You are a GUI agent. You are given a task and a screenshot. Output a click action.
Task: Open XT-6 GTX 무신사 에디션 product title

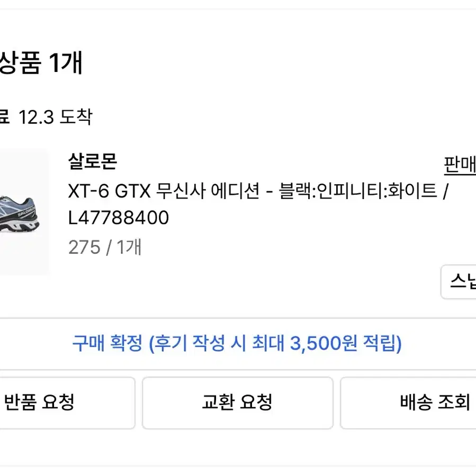tap(164, 191)
